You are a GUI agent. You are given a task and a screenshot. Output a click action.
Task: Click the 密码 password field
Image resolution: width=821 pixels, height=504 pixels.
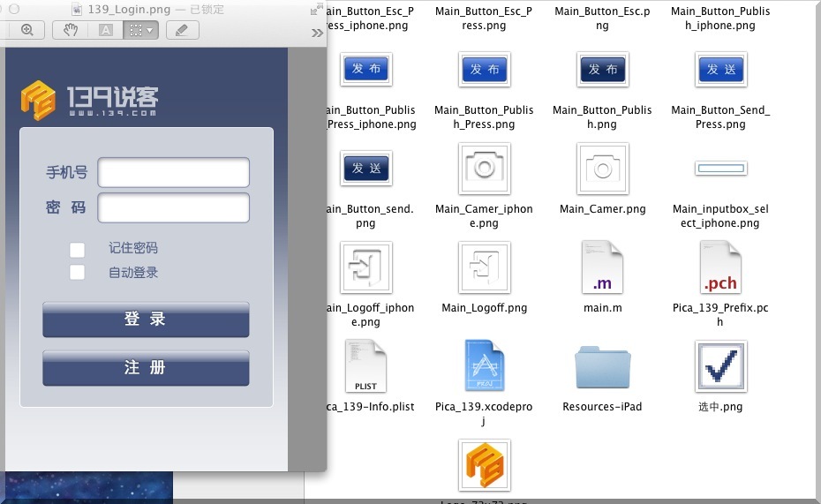pyautogui.click(x=173, y=208)
